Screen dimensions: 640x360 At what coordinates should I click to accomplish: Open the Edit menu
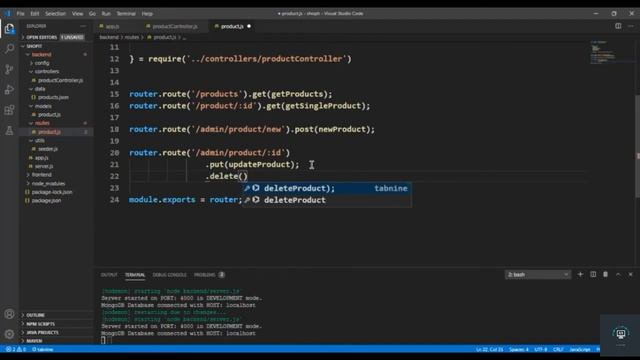tap(35, 13)
